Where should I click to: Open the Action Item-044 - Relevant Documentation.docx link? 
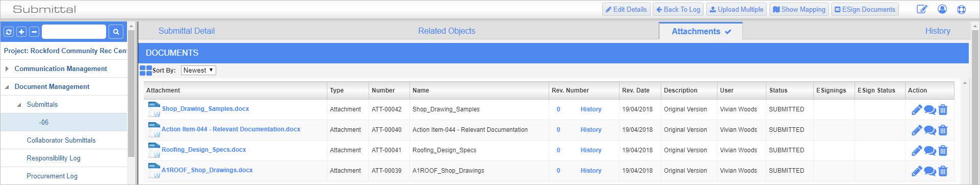pos(231,129)
